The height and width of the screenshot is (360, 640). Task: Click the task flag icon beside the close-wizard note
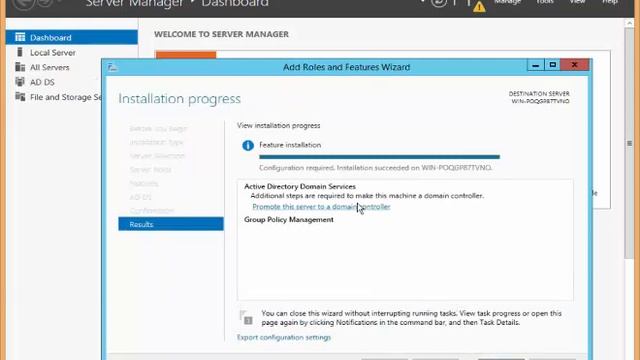[246, 318]
